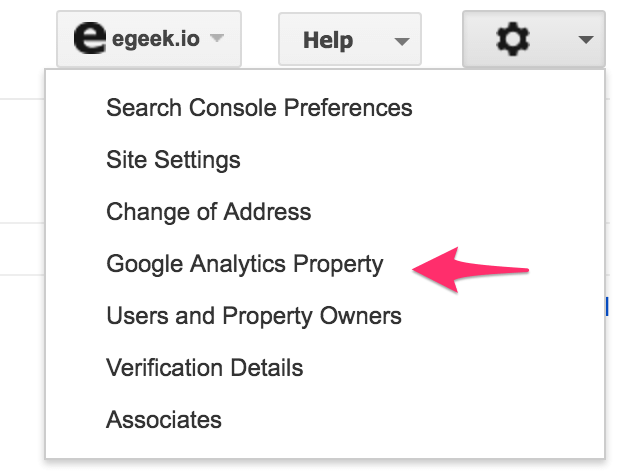Image resolution: width=636 pixels, height=474 pixels.
Task: Select Site Settings from the menu
Action: point(173,160)
